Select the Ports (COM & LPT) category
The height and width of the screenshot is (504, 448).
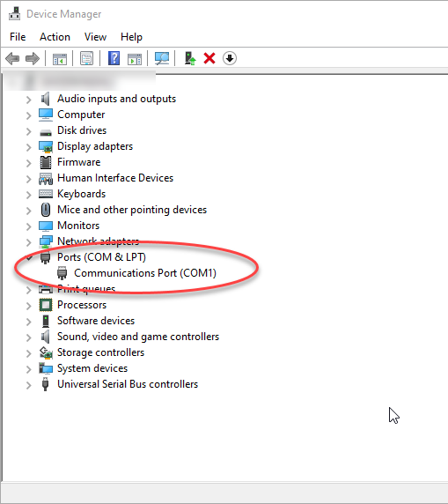(x=101, y=257)
